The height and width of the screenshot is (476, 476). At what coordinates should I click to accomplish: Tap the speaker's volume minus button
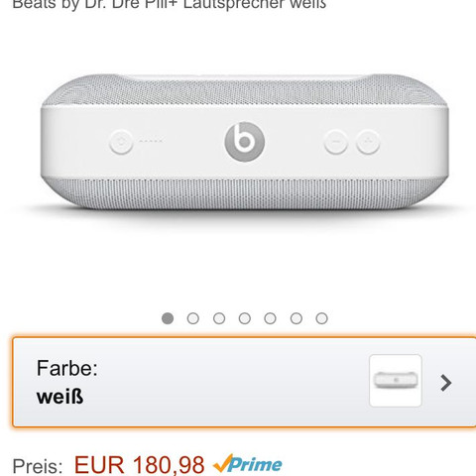point(336,142)
